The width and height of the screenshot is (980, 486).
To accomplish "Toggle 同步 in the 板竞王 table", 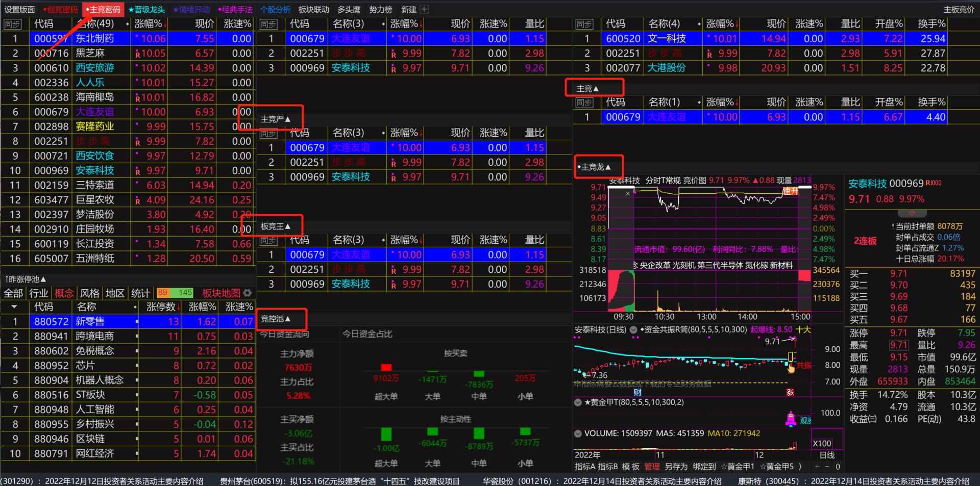I will point(268,240).
